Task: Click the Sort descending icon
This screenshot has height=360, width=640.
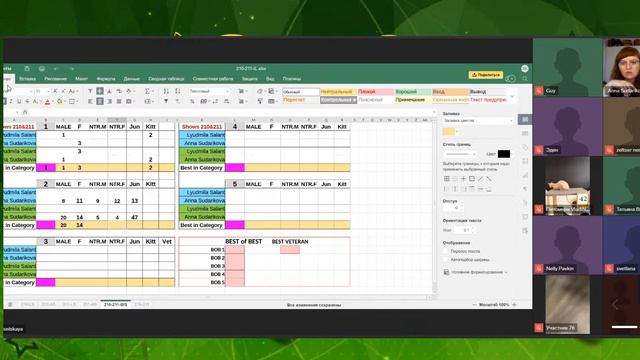Action: click(178, 91)
